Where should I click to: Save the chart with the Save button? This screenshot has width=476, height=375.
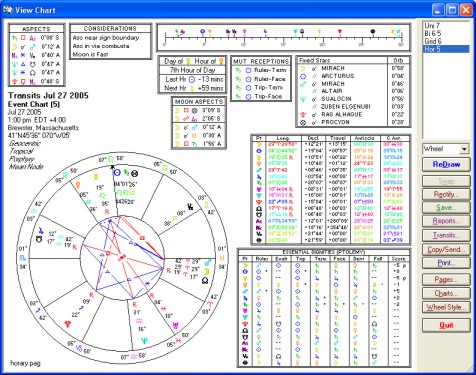pyautogui.click(x=446, y=208)
